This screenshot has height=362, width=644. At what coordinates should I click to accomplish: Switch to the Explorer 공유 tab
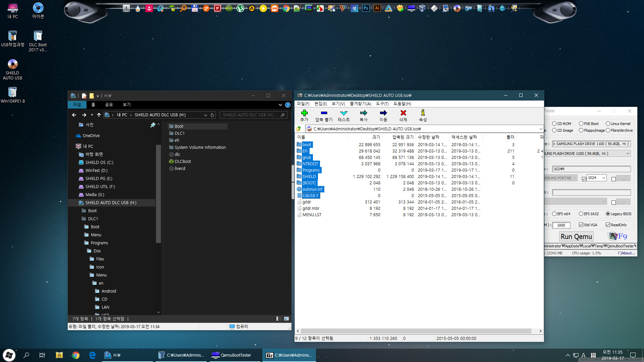109,105
